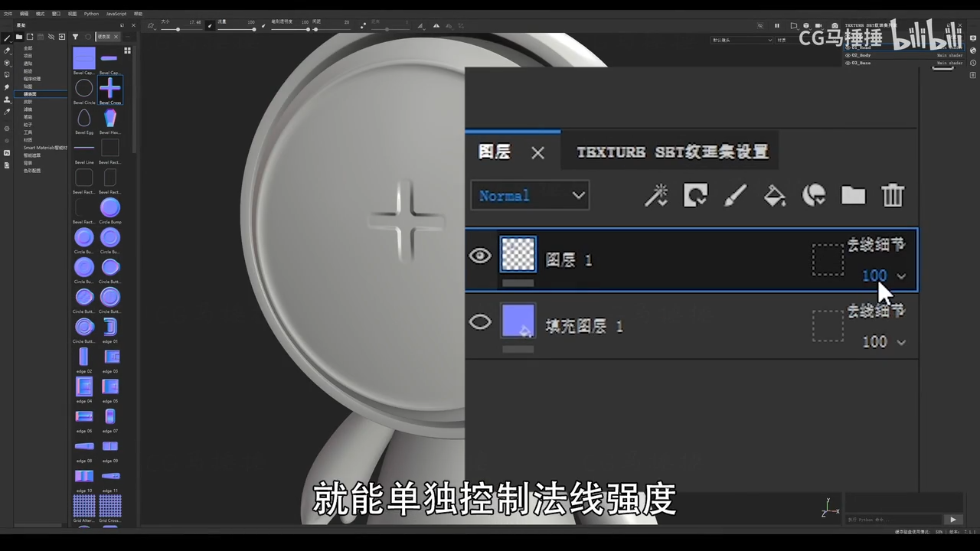
Task: Select Smart Materials category in shelf
Action: (45, 148)
